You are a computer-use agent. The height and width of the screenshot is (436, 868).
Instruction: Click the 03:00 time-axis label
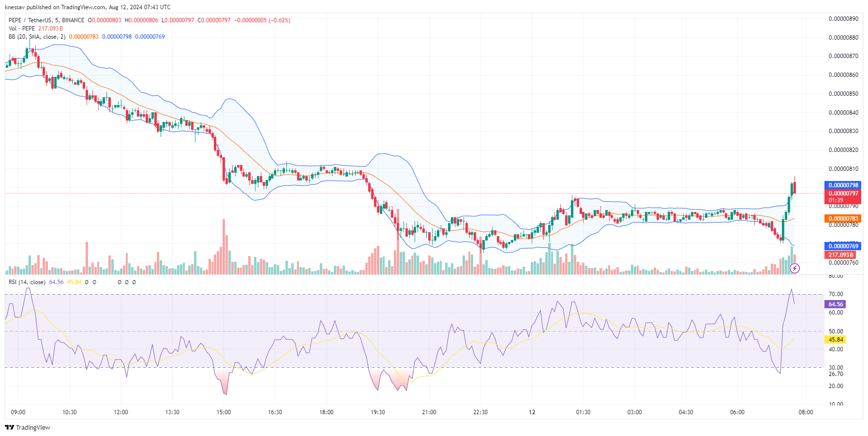coord(635,412)
